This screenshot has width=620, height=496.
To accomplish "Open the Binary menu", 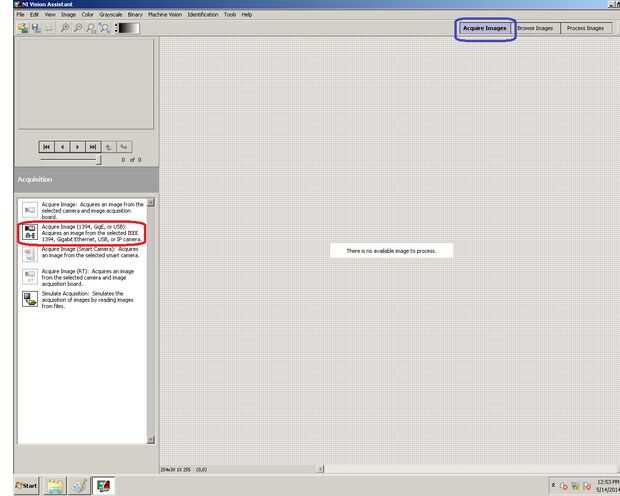I will [135, 15].
